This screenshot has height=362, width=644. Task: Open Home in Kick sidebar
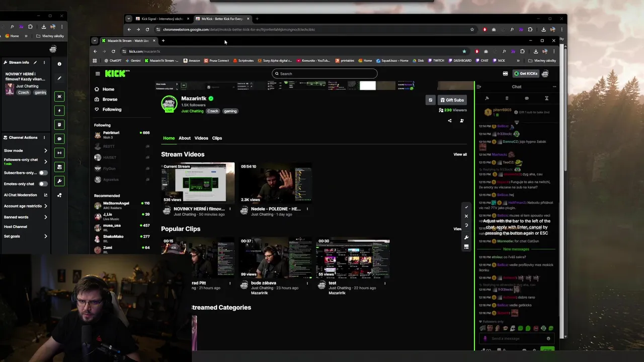(x=105, y=89)
